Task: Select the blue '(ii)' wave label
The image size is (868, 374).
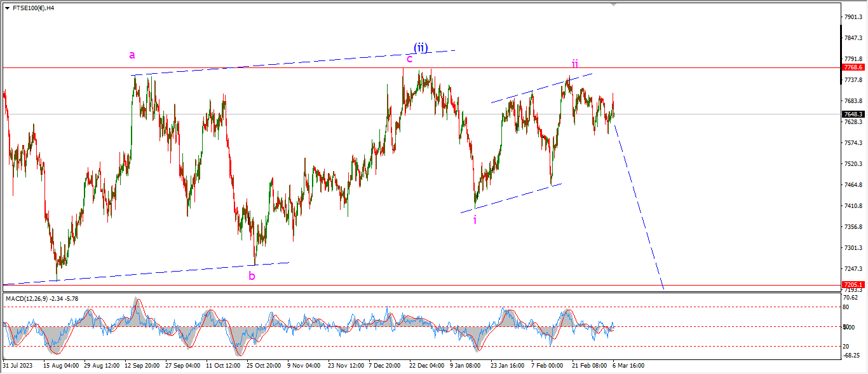Action: (x=421, y=48)
